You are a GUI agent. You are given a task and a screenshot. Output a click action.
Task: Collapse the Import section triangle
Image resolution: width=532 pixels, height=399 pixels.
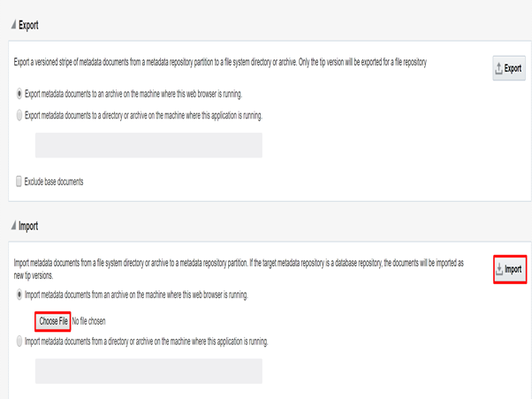(x=13, y=225)
